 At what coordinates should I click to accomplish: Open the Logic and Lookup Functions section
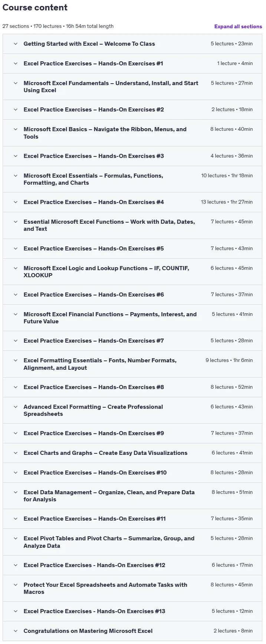106,272
